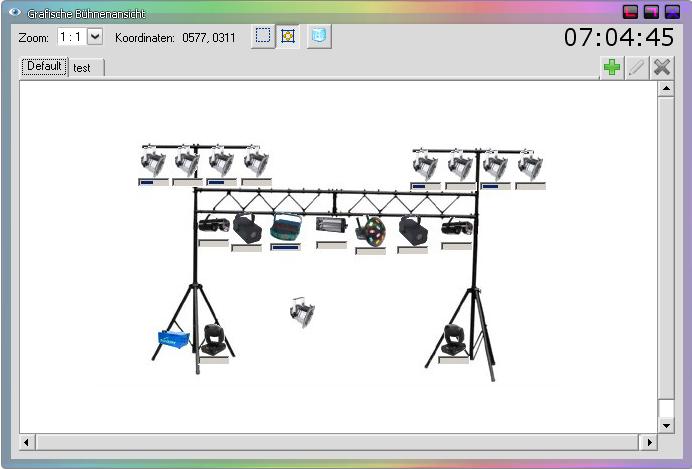Screen dimensions: 692x469
Task: Select the moving head under the right tripod
Action: (x=454, y=339)
